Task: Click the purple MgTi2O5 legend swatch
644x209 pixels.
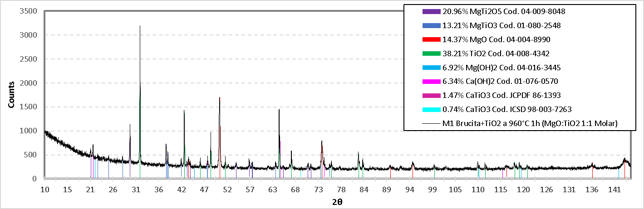Action: click(431, 12)
